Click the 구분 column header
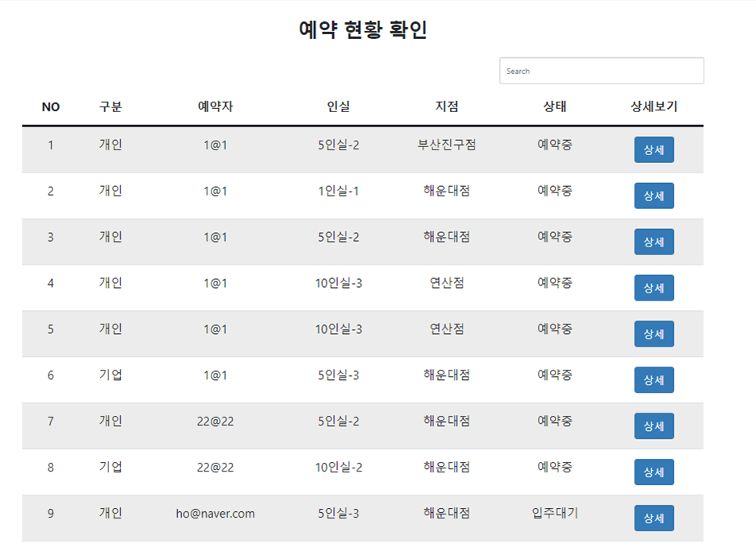Image resolution: width=756 pixels, height=555 pixels. coord(110,107)
